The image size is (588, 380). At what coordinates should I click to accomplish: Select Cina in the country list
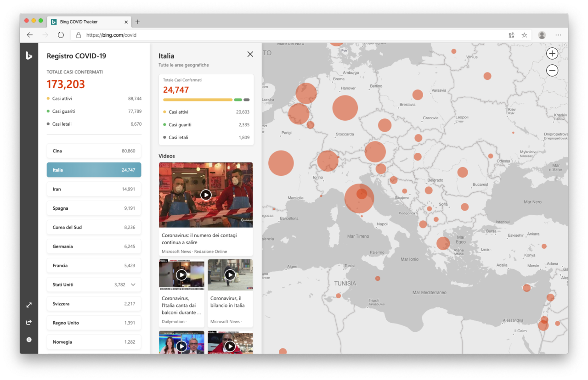[94, 151]
